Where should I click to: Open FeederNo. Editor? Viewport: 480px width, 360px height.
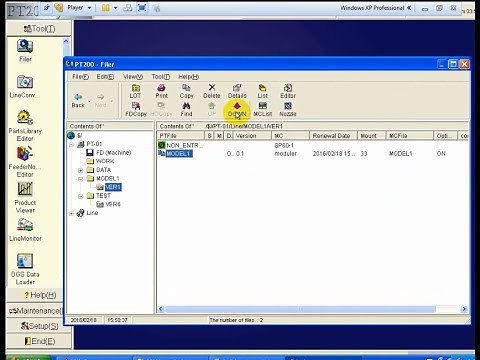pos(25,162)
